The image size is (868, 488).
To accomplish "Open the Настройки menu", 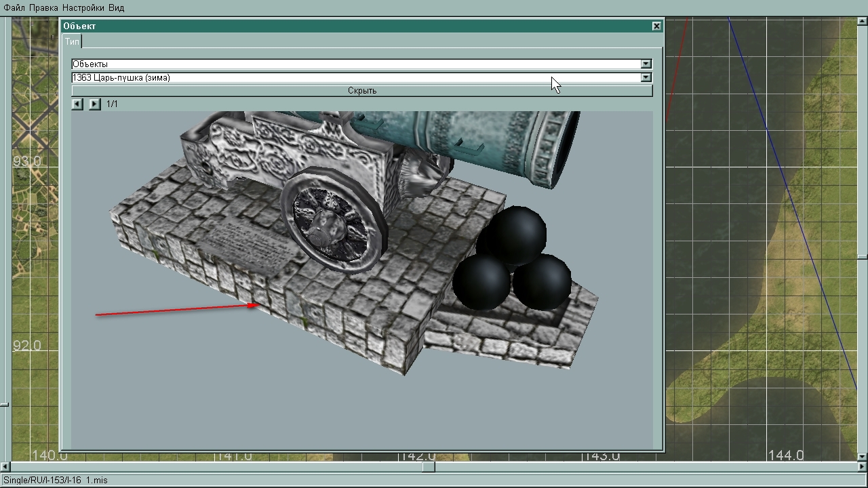I will [x=83, y=7].
